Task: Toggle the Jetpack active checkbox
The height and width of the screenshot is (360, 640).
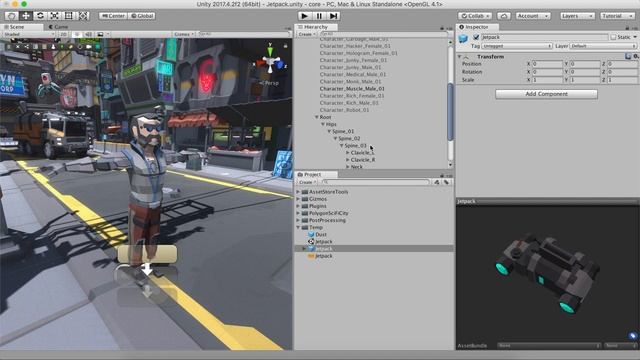Action: click(476, 37)
